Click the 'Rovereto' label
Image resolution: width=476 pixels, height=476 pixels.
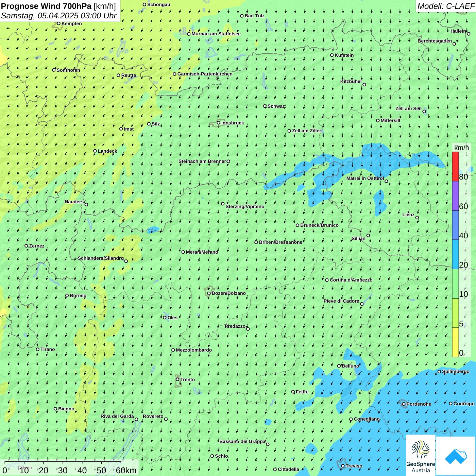click(x=153, y=416)
